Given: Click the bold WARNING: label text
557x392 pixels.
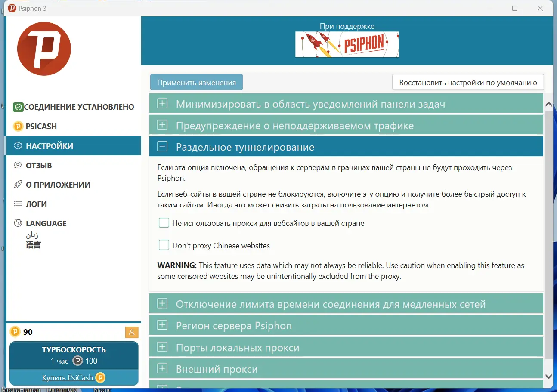Looking at the screenshot, I should (x=177, y=265).
